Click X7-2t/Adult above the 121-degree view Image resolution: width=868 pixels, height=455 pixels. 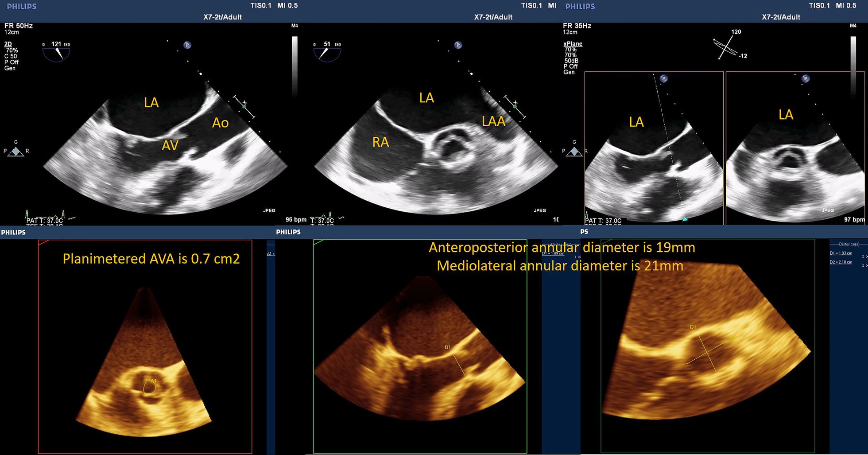(222, 17)
